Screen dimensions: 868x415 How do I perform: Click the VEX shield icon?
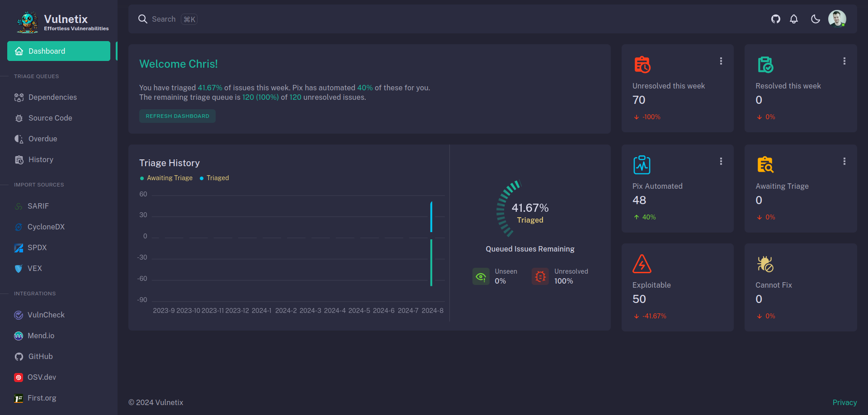coord(19,269)
